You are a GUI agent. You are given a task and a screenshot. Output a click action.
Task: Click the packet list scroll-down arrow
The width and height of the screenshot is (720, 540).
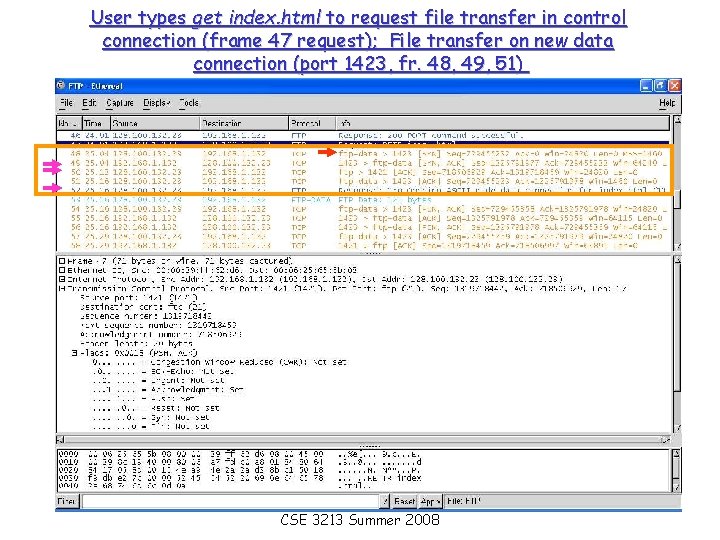click(x=677, y=247)
